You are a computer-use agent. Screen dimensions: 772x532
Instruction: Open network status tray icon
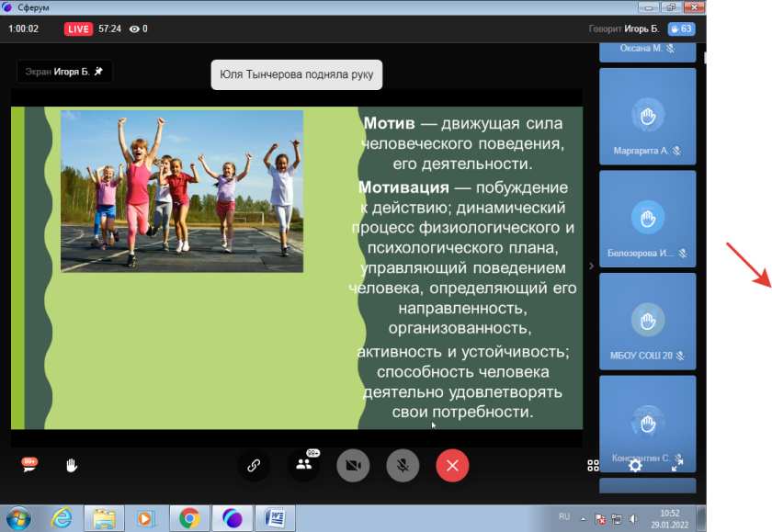[x=617, y=519]
